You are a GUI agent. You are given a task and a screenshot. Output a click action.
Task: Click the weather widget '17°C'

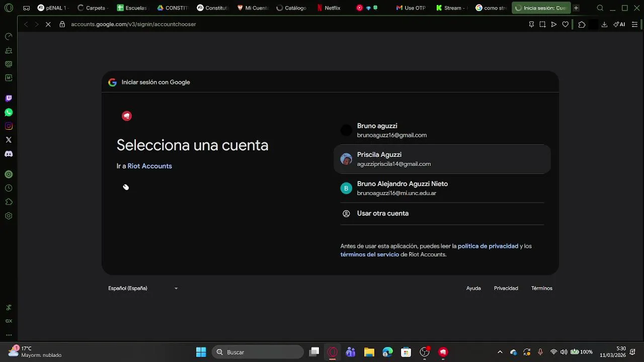[x=35, y=352]
